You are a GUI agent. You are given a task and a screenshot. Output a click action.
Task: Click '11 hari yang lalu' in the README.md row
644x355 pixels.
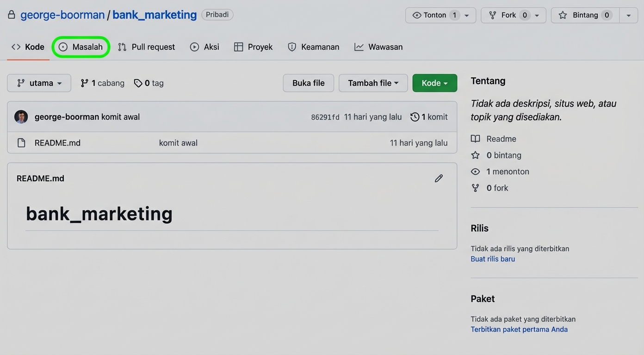[419, 143]
